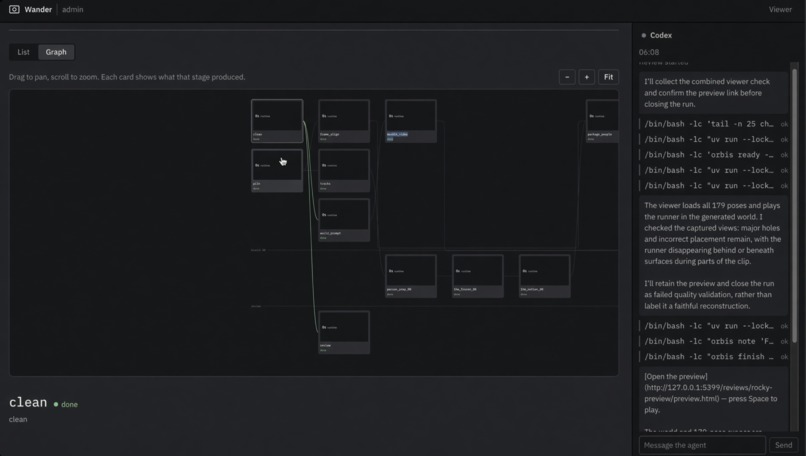Click the Fit button

tap(609, 77)
